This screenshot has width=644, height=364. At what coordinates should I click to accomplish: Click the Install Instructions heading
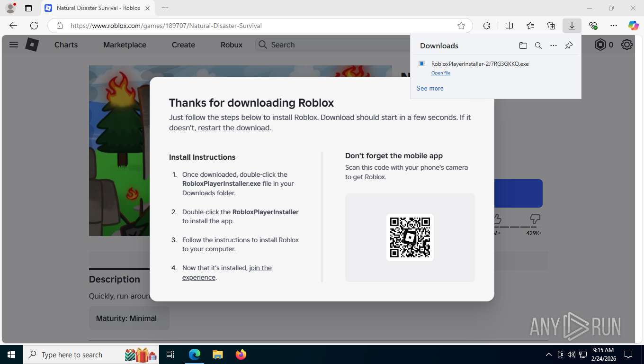[202, 157]
